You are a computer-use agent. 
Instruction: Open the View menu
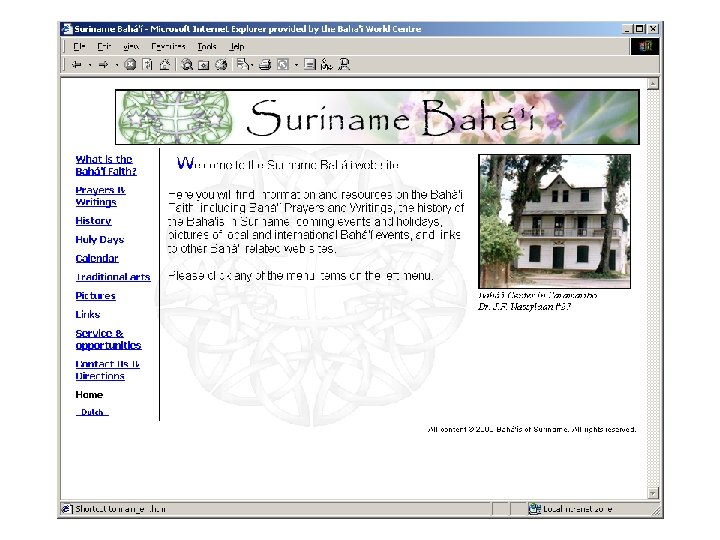click(131, 46)
